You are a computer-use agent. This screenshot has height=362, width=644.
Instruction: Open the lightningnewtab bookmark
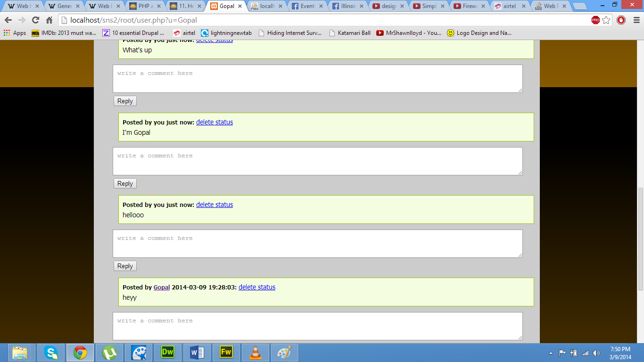226,33
